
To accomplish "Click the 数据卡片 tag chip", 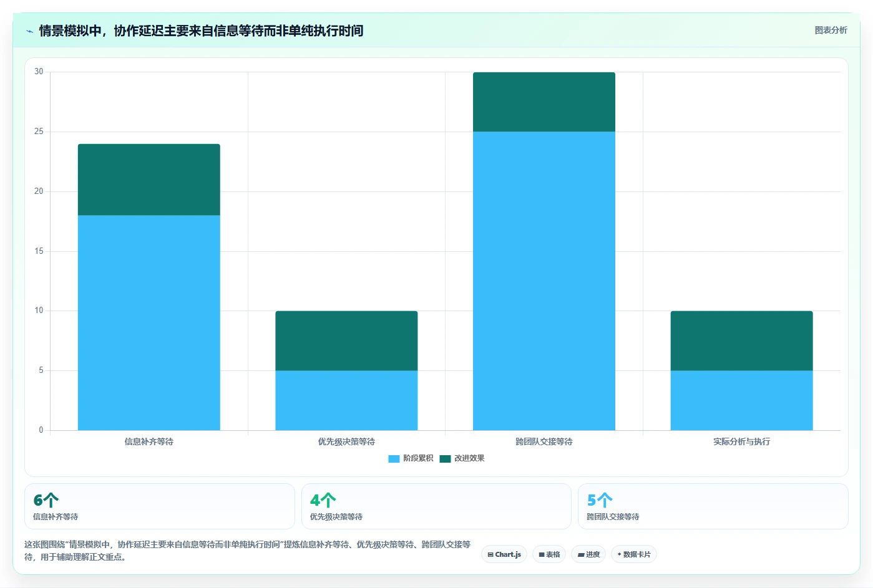I will (x=634, y=554).
